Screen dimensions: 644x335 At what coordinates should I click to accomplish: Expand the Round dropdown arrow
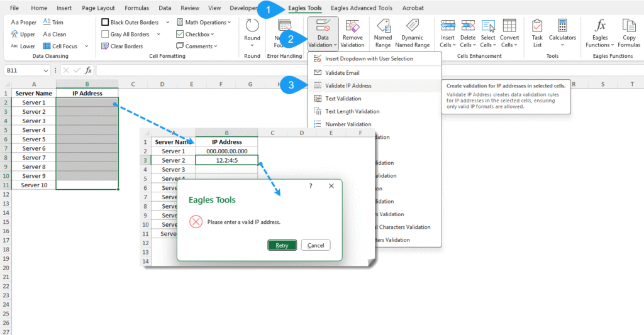point(252,45)
